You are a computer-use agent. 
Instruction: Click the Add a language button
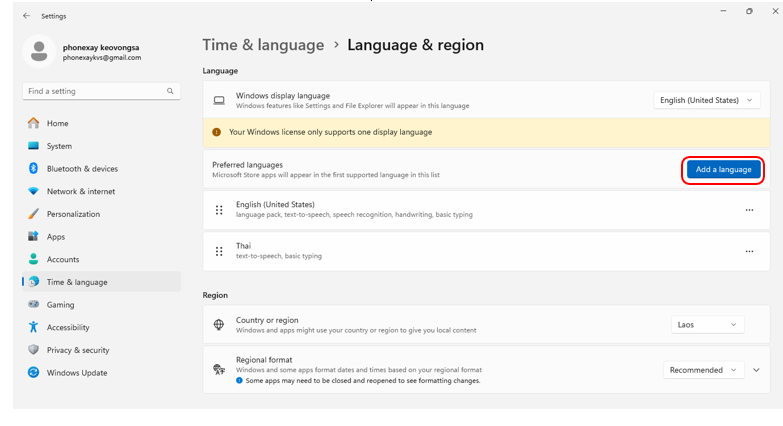coord(723,170)
